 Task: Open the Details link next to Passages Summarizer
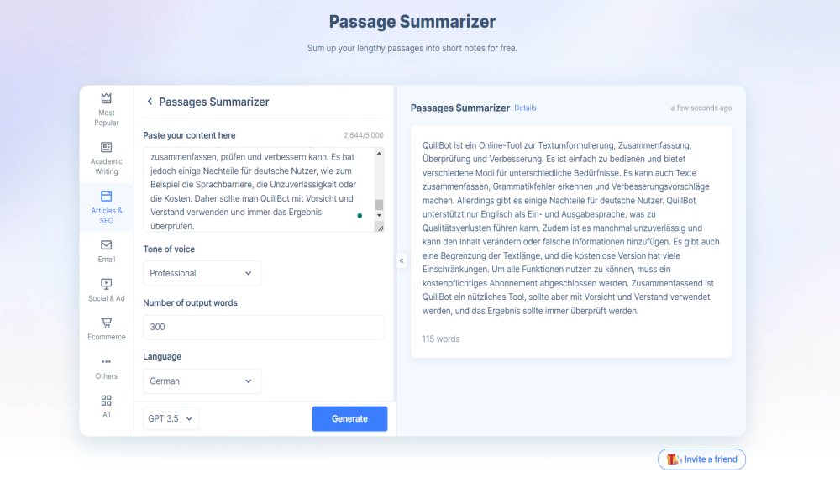[525, 108]
